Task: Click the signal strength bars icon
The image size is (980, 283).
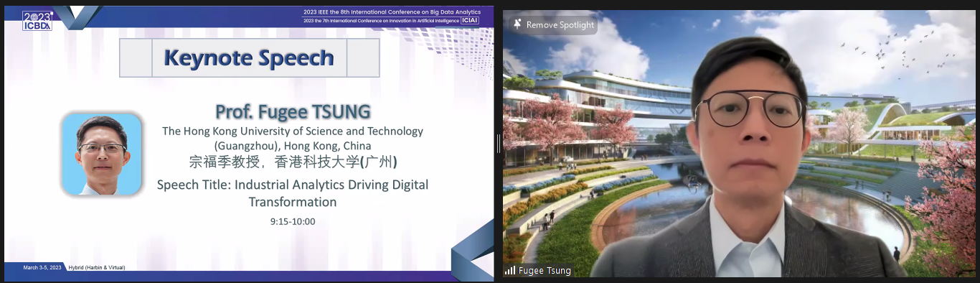Action: [x=510, y=271]
